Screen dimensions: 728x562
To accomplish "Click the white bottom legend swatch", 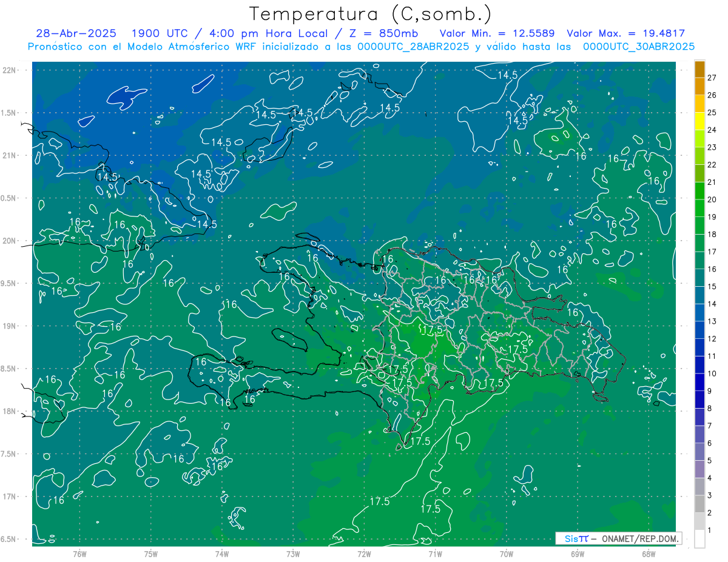I will point(699,539).
